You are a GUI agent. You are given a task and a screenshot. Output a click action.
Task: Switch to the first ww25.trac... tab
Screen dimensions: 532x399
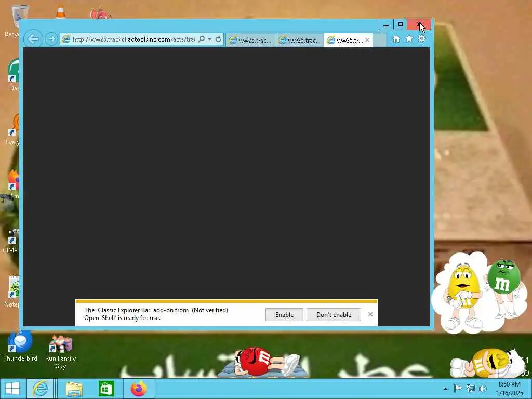click(250, 41)
